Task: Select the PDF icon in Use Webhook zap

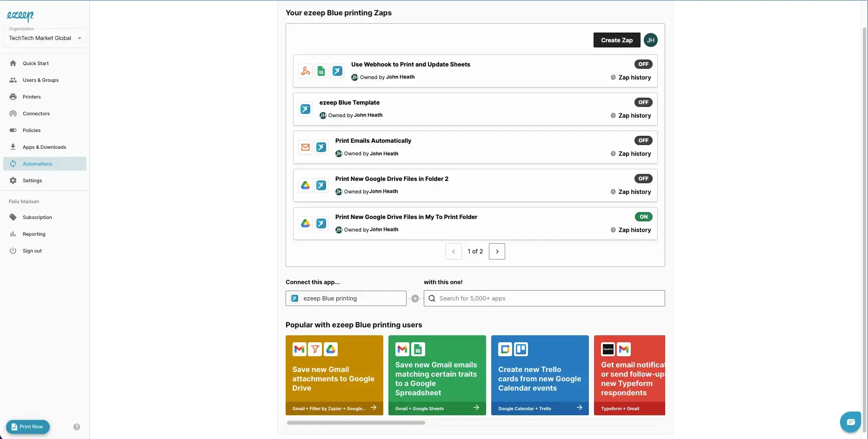Action: 306,71
